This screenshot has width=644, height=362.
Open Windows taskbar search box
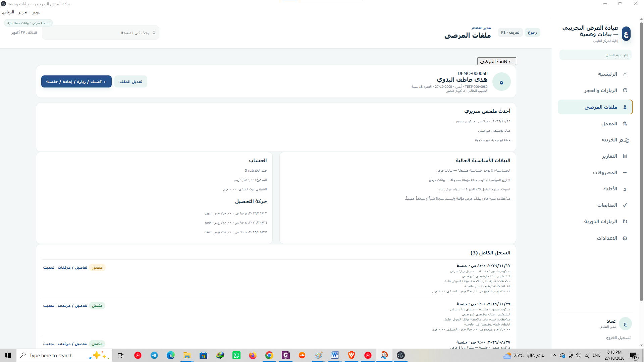pos(64,355)
